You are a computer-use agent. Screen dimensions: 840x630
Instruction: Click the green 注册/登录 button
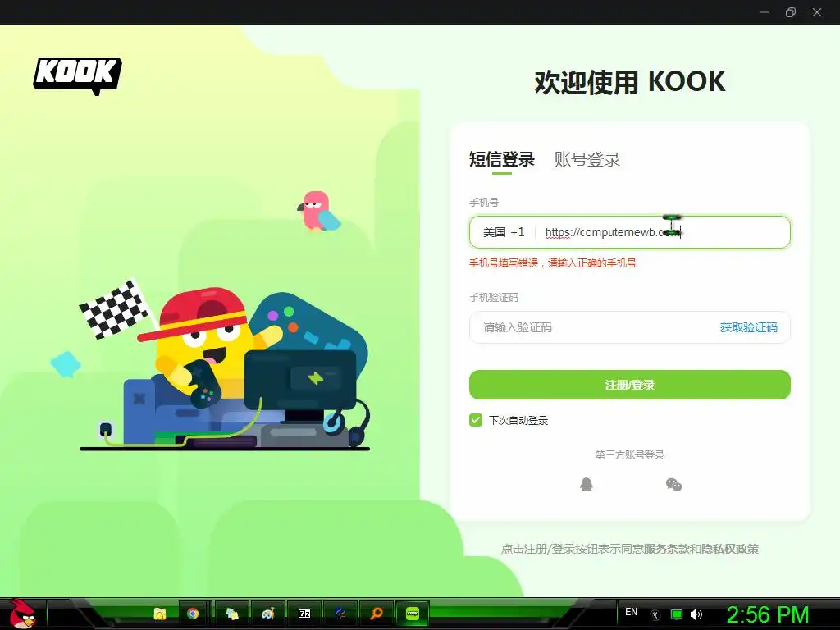(629, 385)
